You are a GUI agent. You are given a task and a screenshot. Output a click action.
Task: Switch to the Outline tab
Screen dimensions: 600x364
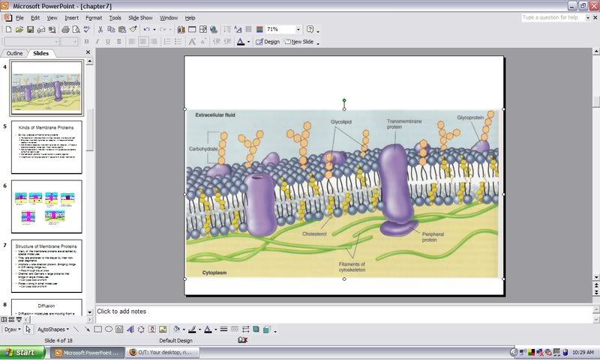14,53
